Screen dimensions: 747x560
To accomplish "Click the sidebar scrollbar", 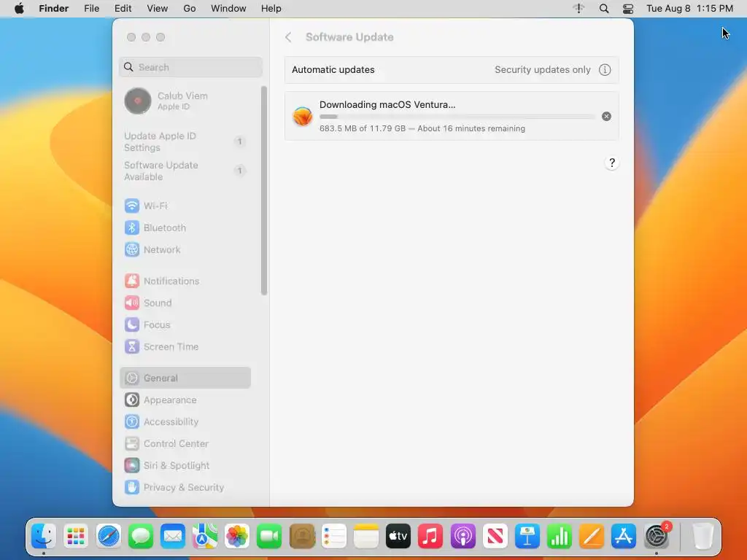I will [264, 190].
